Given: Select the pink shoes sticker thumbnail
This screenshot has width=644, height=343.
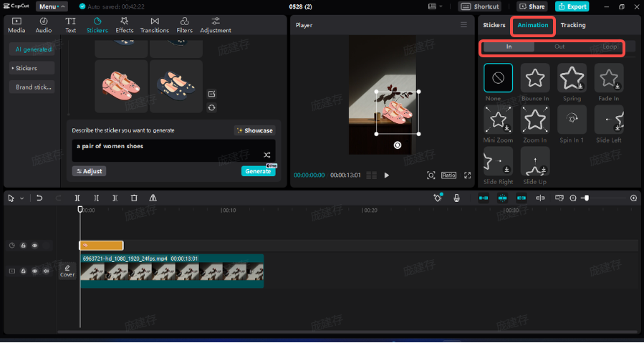Looking at the screenshot, I should click(121, 86).
